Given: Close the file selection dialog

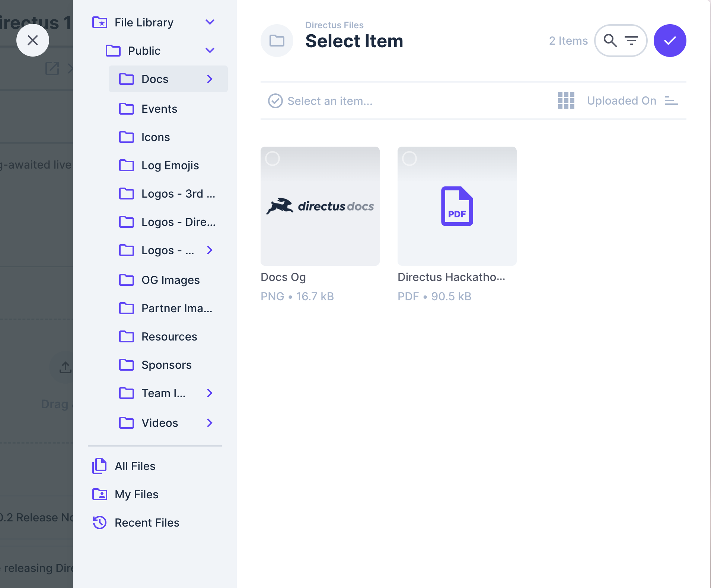Looking at the screenshot, I should (x=33, y=40).
